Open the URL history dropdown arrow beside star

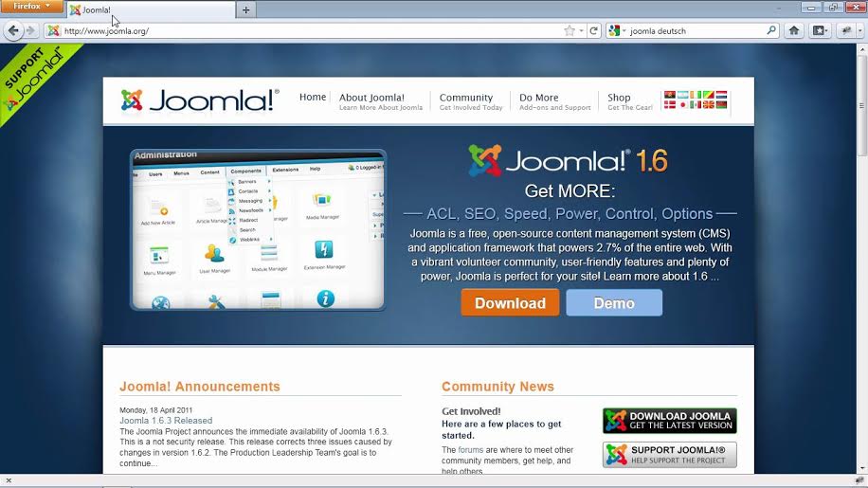pyautogui.click(x=581, y=31)
